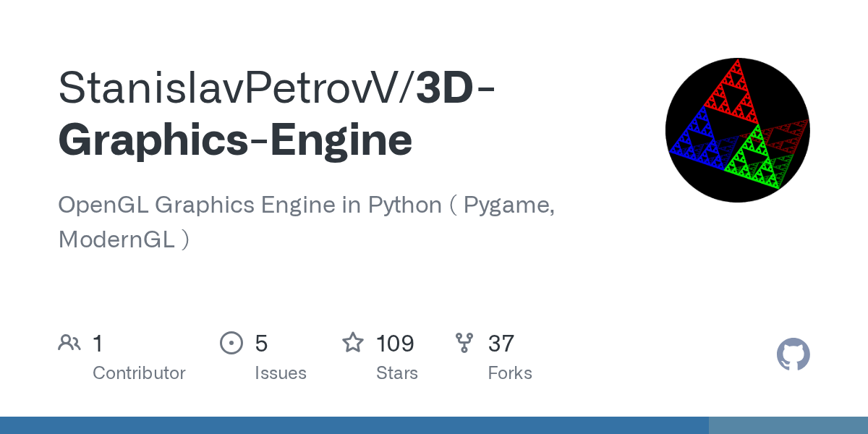Image resolution: width=868 pixels, height=434 pixels.
Task: Open the Issues label
Action: tap(281, 373)
